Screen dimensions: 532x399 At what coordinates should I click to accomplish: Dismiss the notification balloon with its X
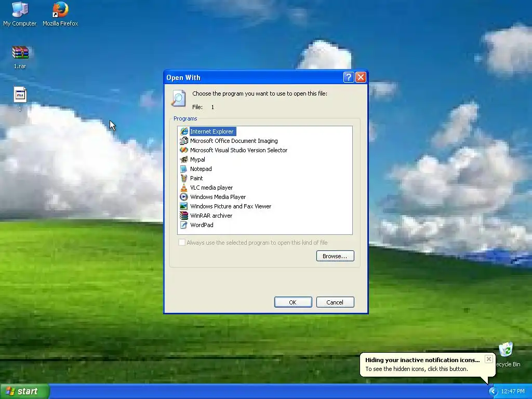488,359
